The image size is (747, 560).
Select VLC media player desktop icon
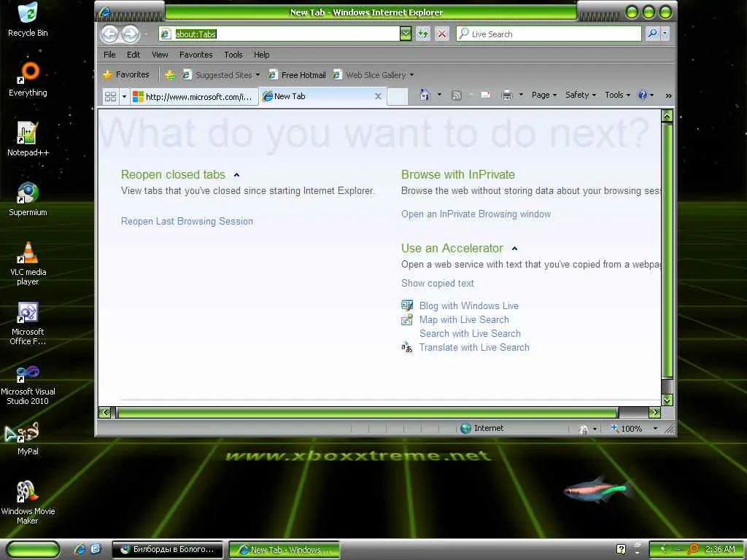click(x=28, y=263)
